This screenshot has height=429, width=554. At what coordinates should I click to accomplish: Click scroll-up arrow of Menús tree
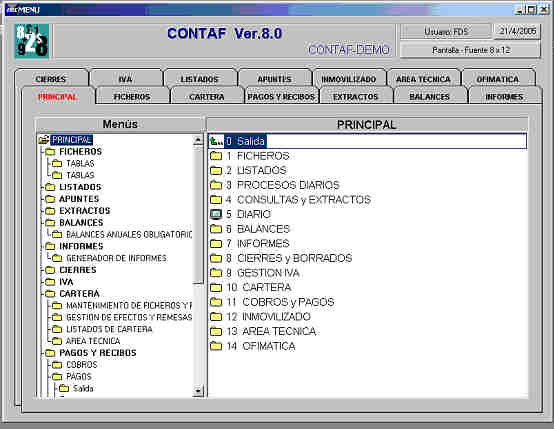198,140
